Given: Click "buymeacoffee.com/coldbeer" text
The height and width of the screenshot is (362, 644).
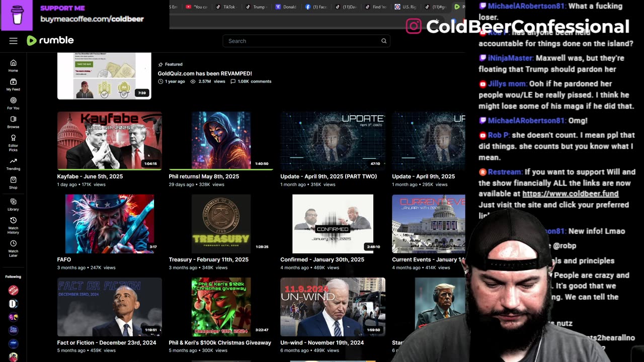Looking at the screenshot, I should 92,19.
